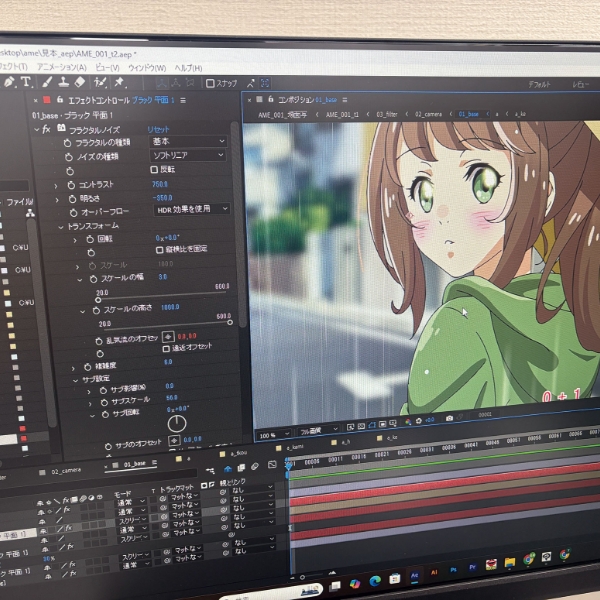Screen dimensions: 600x600
Task: Open Premiere Pro from the taskbar
Action: click(473, 567)
